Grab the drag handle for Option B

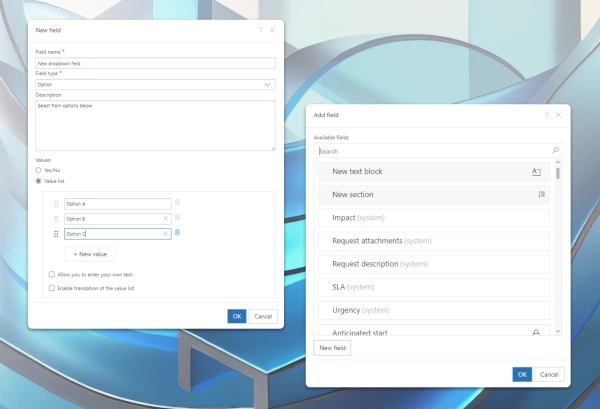[56, 219]
